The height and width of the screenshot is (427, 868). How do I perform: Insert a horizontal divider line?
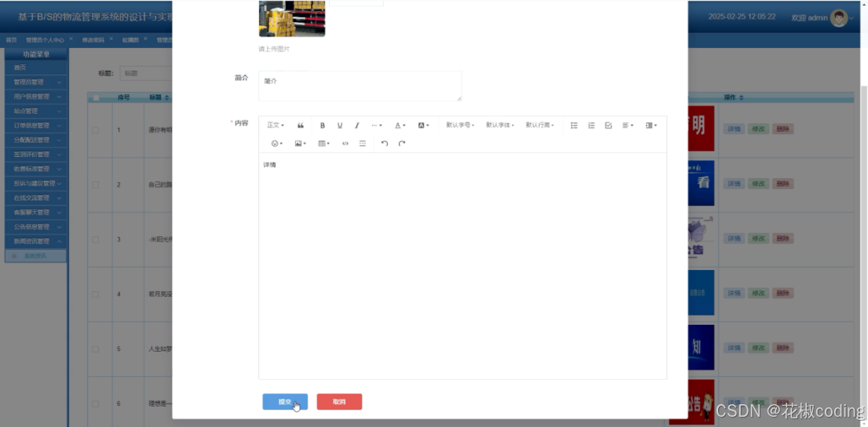pyautogui.click(x=363, y=144)
